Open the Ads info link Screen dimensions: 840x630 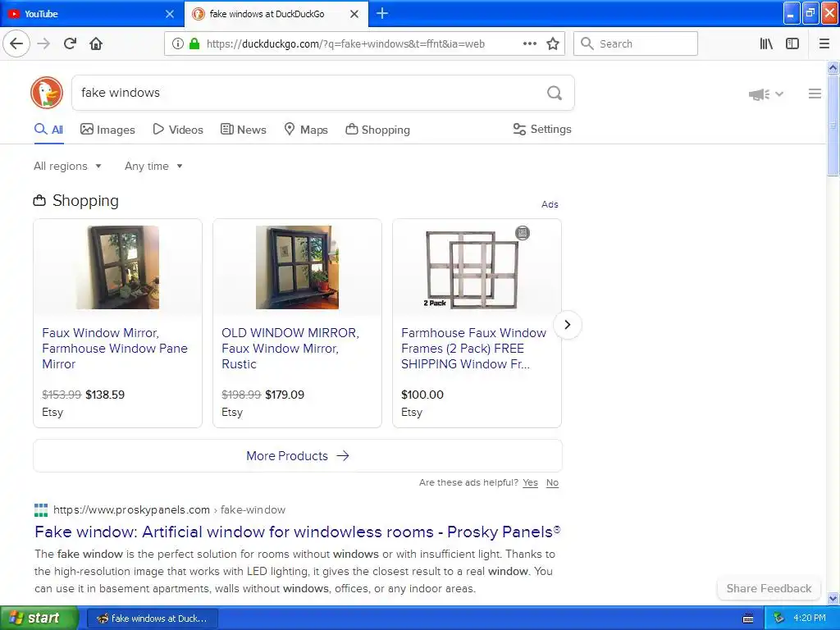pos(550,204)
